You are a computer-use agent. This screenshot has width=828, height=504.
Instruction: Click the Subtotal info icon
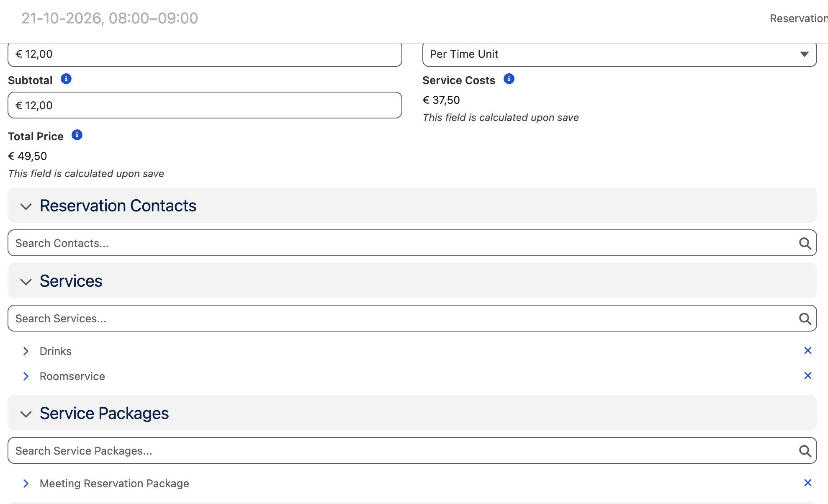coord(66,79)
